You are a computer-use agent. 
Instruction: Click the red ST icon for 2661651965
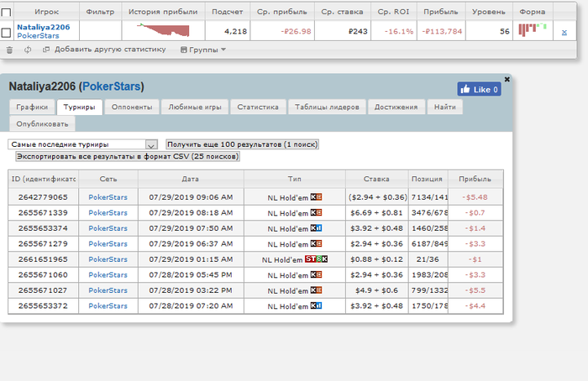click(x=311, y=258)
